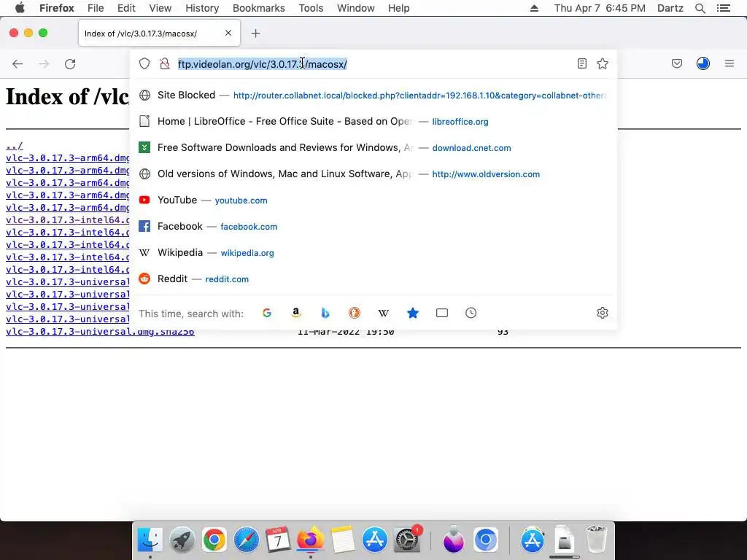
Task: Open Notes from the Dock
Action: pos(343,540)
